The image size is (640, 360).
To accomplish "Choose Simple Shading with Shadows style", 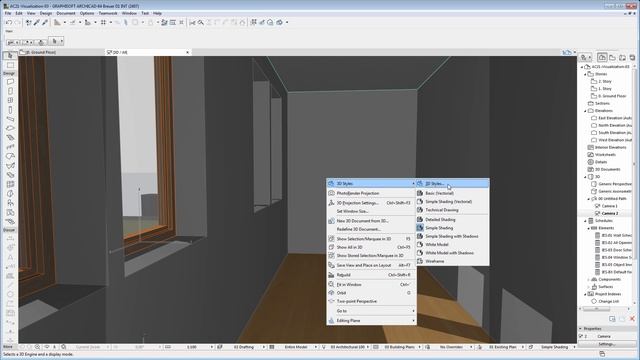I will click(452, 236).
